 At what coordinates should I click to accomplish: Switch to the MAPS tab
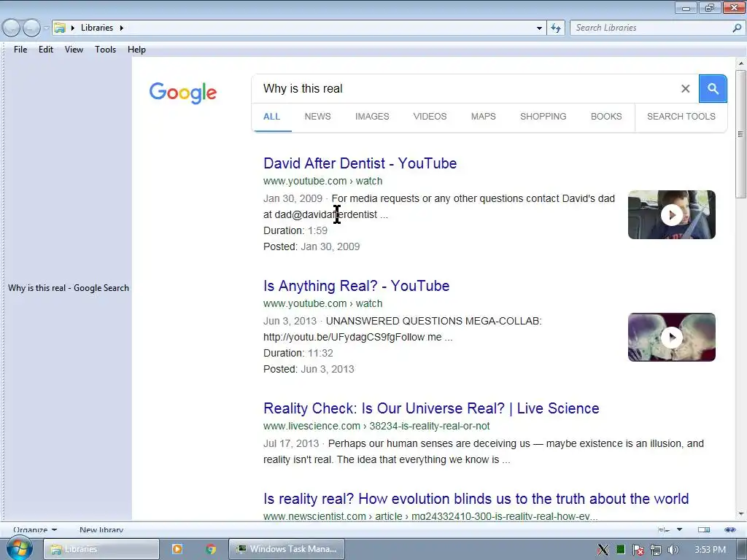point(483,117)
